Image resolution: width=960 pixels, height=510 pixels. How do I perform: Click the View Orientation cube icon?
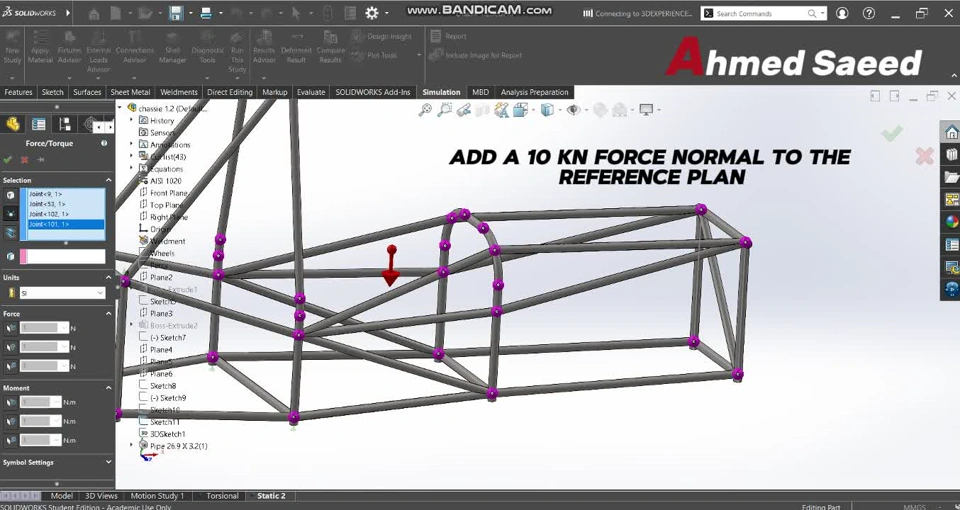[521, 110]
